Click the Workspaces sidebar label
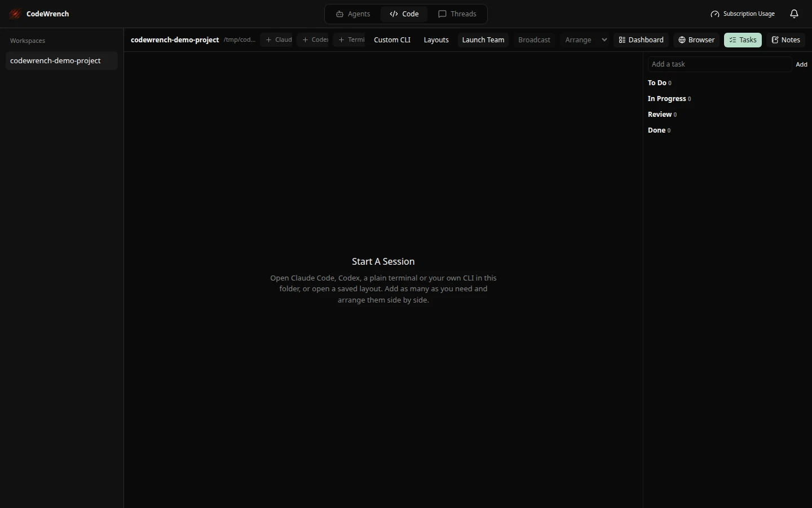Image resolution: width=812 pixels, height=508 pixels. tap(28, 41)
